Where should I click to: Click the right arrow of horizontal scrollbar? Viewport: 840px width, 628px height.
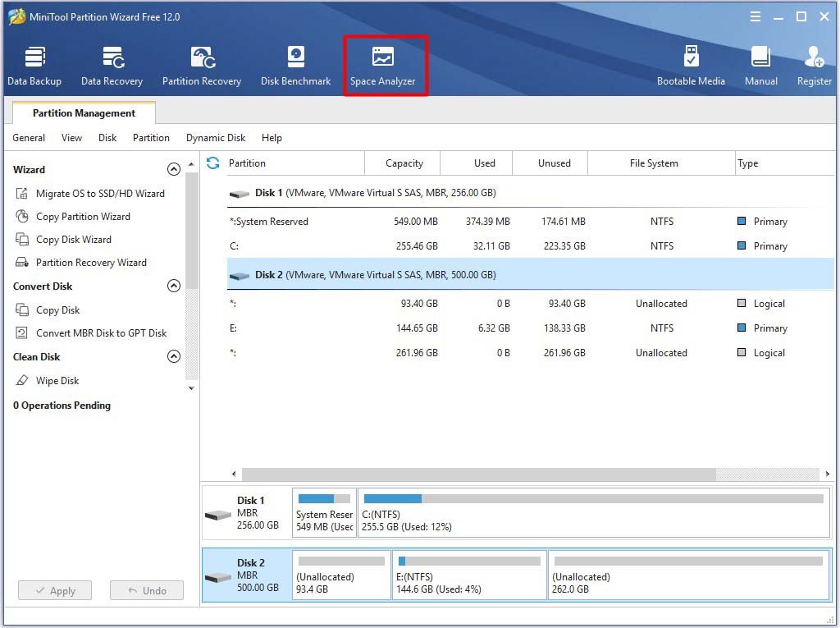pyautogui.click(x=827, y=474)
